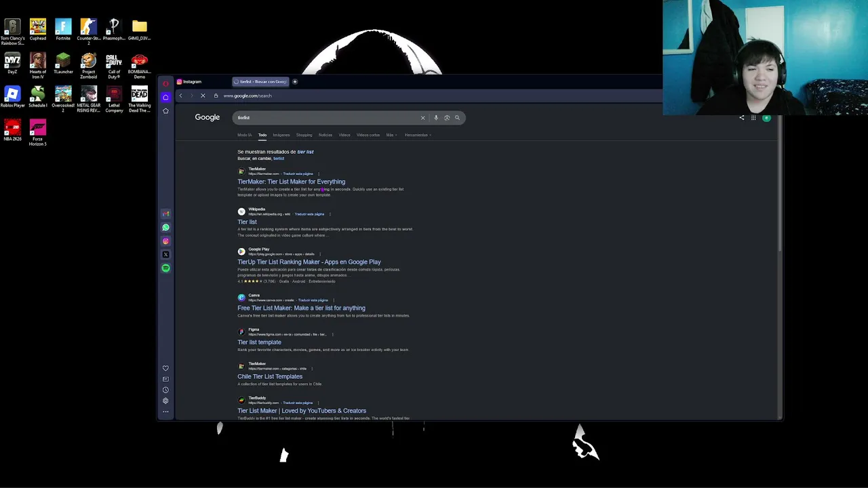The height and width of the screenshot is (488, 868).
Task: Click the magnifying glass search button
Action: pyautogui.click(x=457, y=118)
